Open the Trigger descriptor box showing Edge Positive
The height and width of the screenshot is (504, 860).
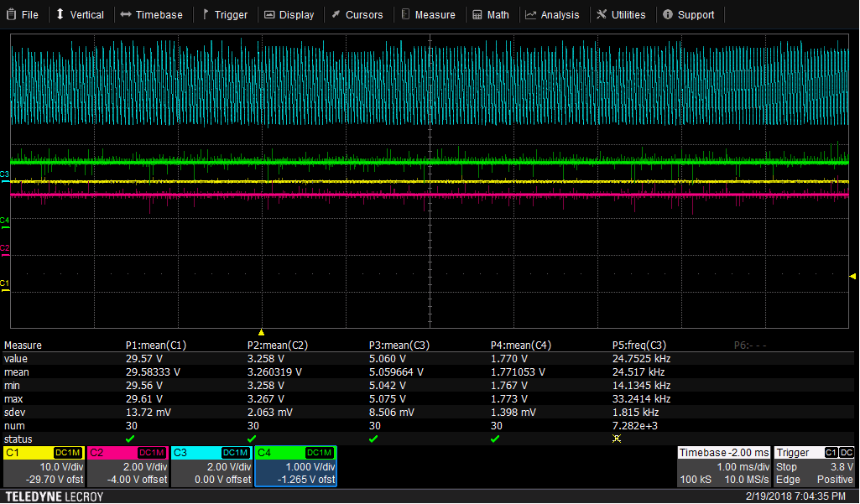coord(815,466)
